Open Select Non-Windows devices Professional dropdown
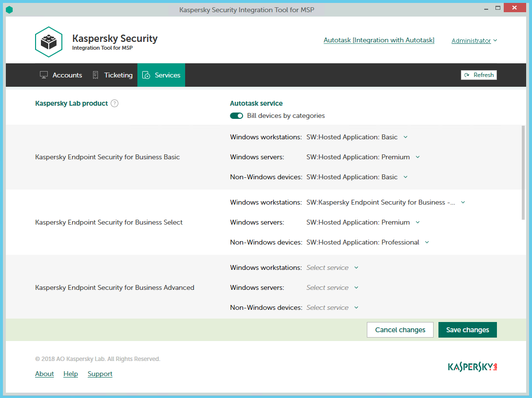532x398 pixels. click(x=367, y=243)
